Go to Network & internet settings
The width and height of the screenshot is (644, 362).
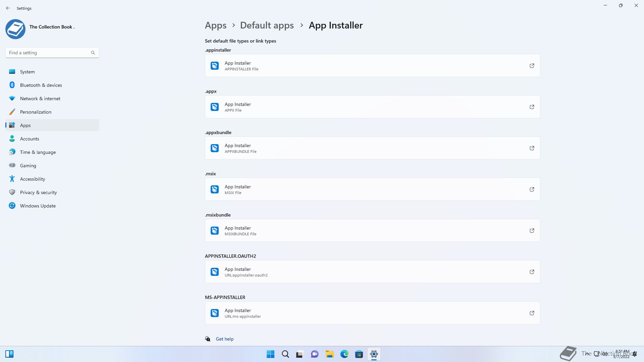click(x=52, y=99)
